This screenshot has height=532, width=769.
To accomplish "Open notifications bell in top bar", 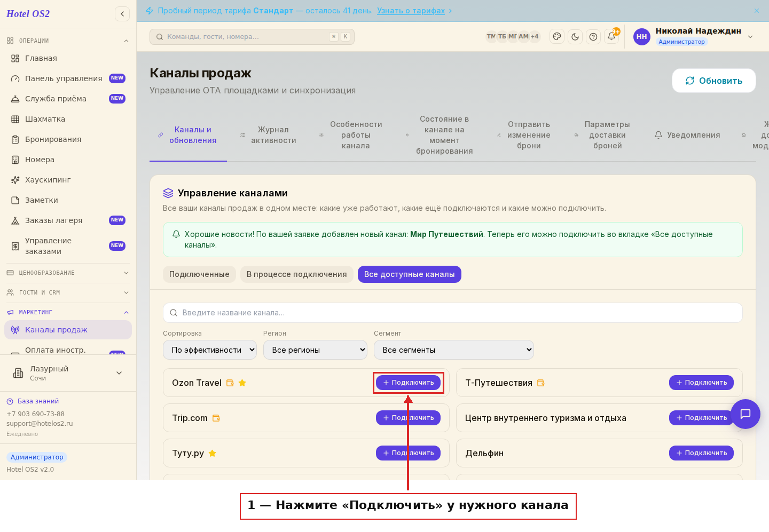I will click(x=611, y=36).
